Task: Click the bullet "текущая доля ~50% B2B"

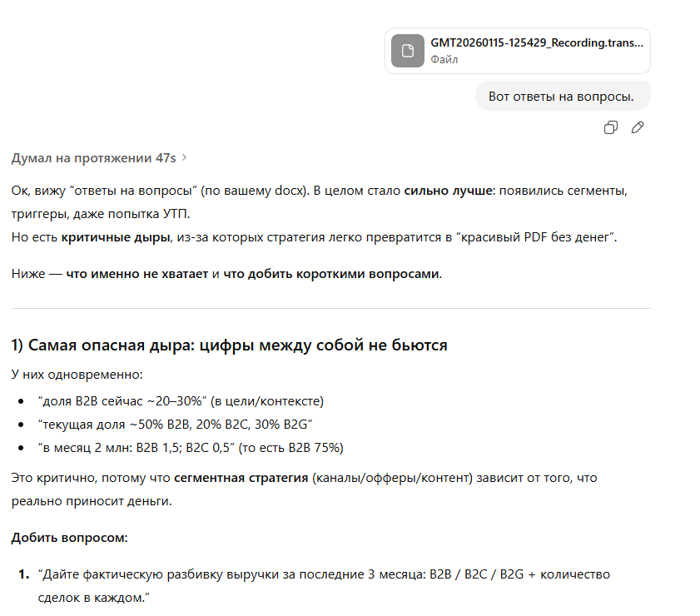Action: point(175,425)
